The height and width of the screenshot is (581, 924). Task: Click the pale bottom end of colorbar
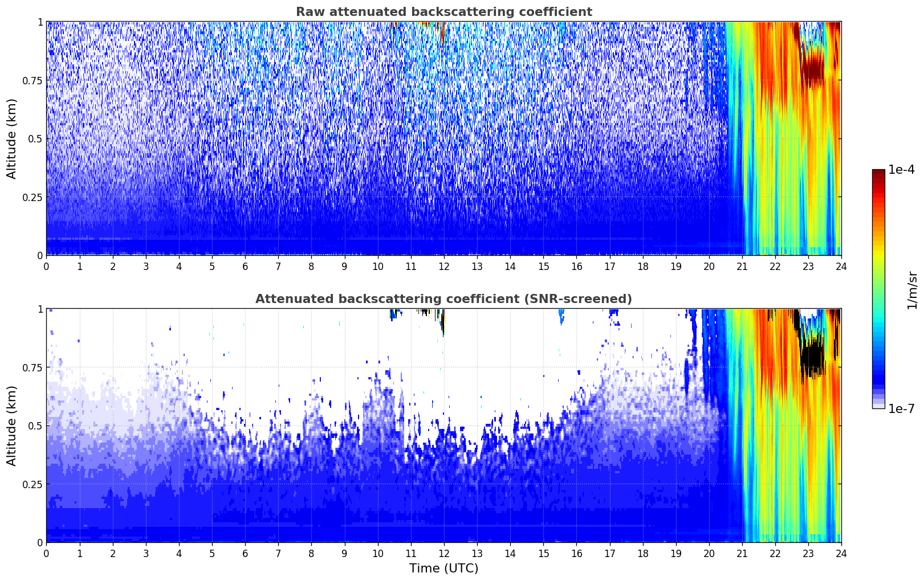click(878, 405)
